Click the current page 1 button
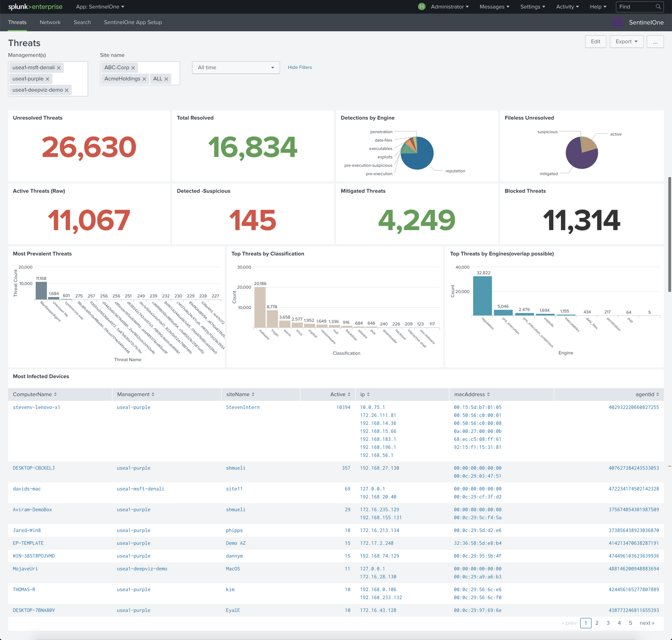Screen dimensions: 672x640 point(586,623)
